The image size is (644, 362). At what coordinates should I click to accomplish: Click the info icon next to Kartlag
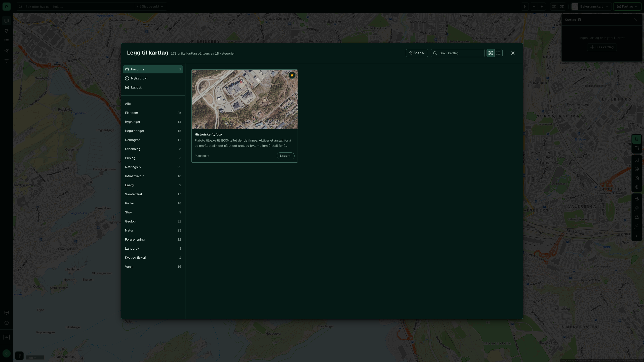pyautogui.click(x=579, y=20)
